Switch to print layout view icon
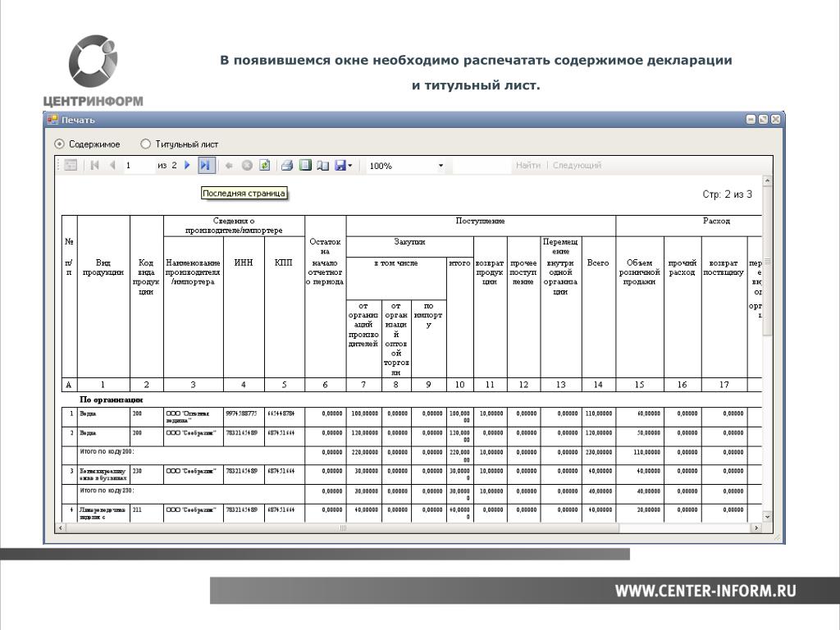Image resolution: width=840 pixels, height=630 pixels. click(x=305, y=165)
